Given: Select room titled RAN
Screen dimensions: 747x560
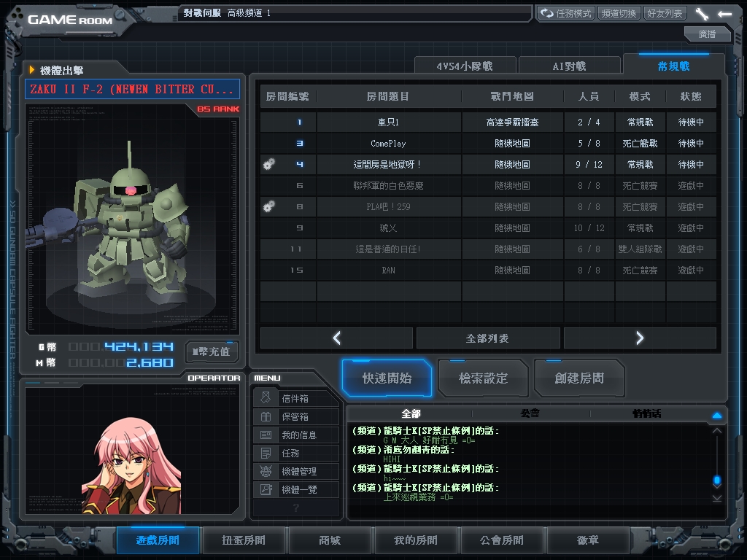Looking at the screenshot, I should click(x=488, y=270).
